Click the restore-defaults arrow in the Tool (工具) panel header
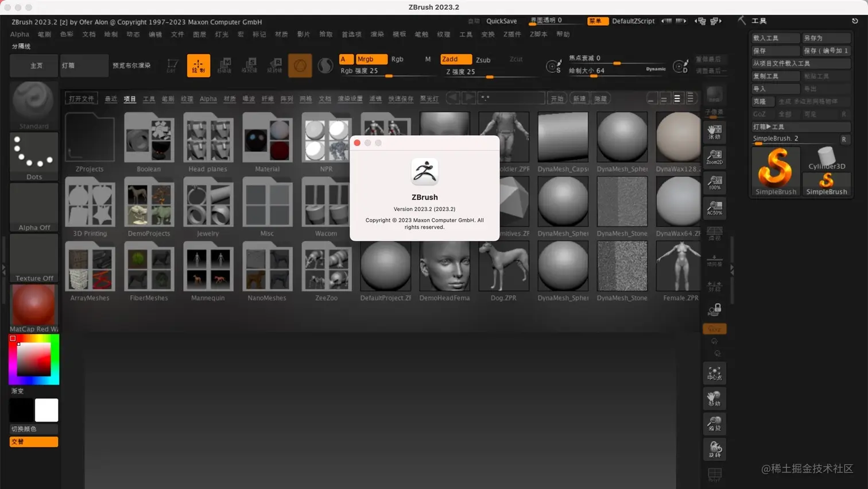This screenshot has width=868, height=489. click(855, 21)
